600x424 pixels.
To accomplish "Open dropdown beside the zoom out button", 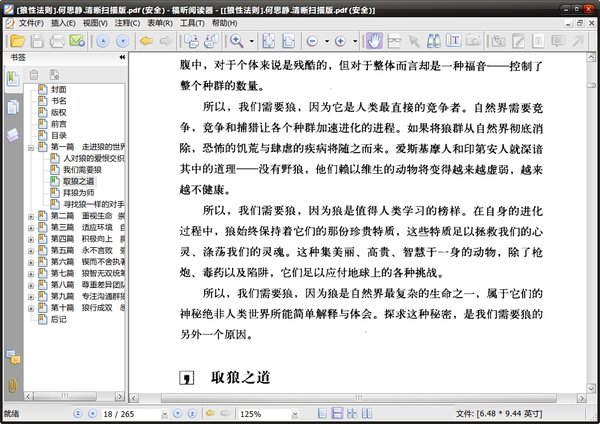I will coord(327,41).
